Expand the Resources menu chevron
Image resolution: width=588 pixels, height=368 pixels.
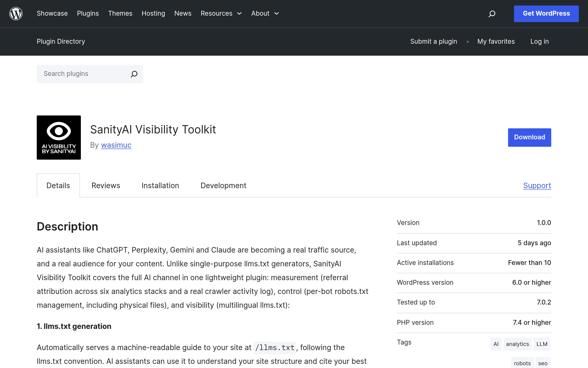pyautogui.click(x=239, y=14)
